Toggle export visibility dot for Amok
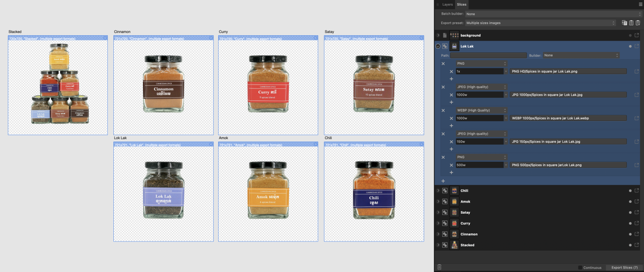644x272 pixels. 630,202
